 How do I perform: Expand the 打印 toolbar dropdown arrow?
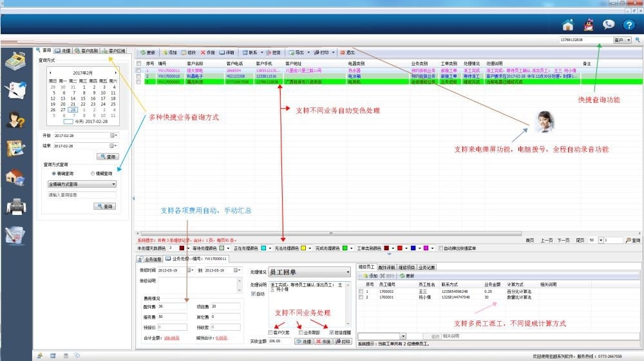pyautogui.click(x=334, y=53)
